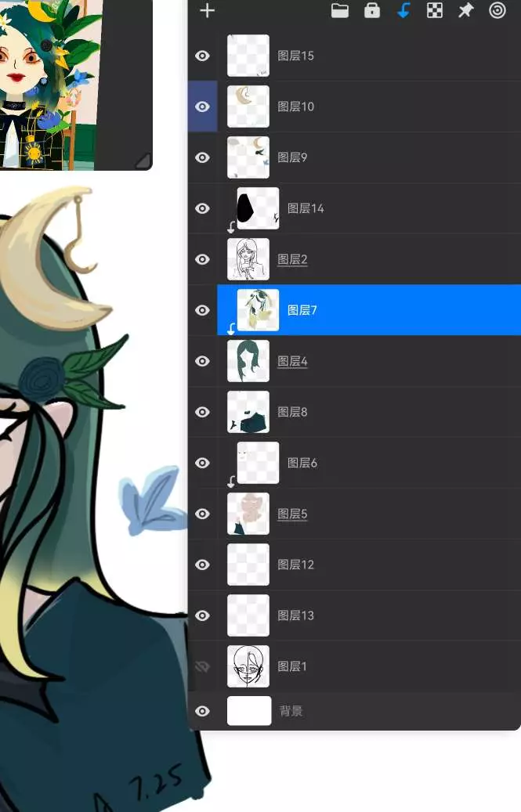The width and height of the screenshot is (521, 812).
Task: Click the circular target icon in layer toolbar
Action: (x=497, y=11)
